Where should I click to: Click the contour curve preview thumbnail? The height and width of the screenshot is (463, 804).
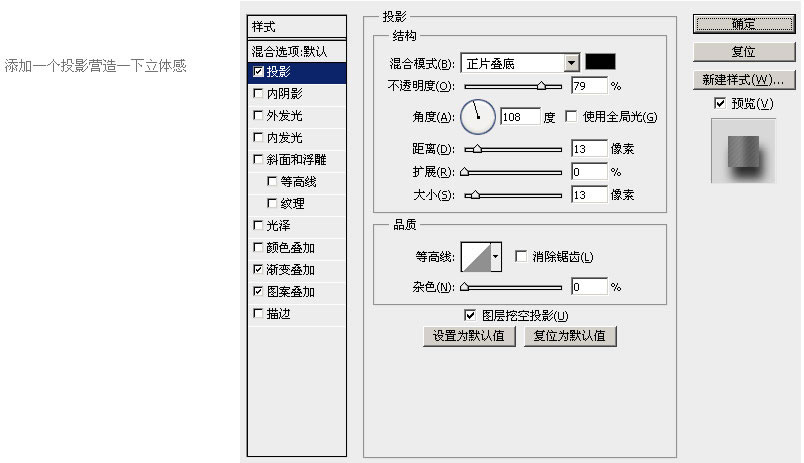[x=476, y=256]
